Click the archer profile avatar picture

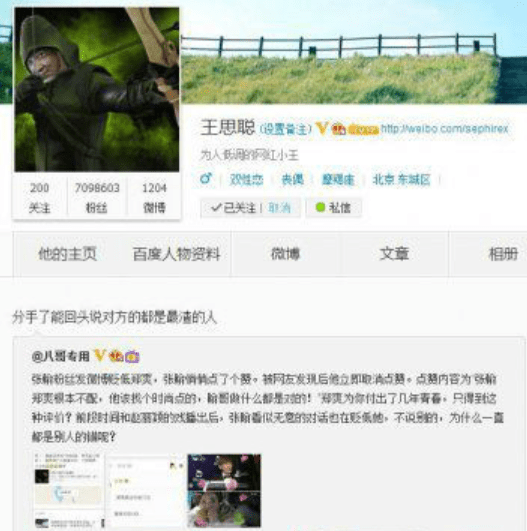pos(97,89)
